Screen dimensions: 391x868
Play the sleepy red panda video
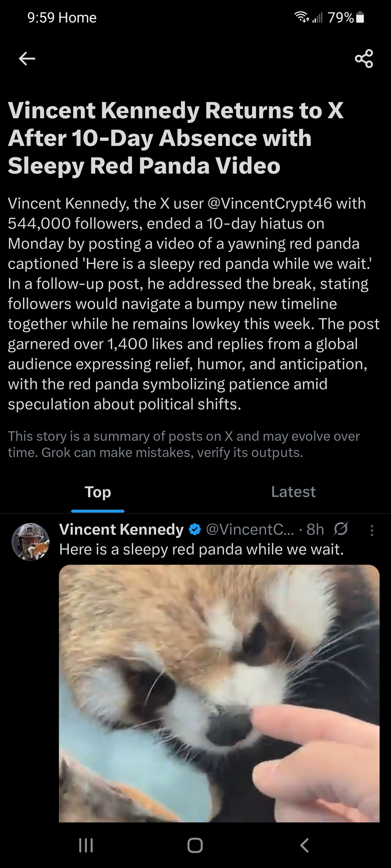(219, 694)
